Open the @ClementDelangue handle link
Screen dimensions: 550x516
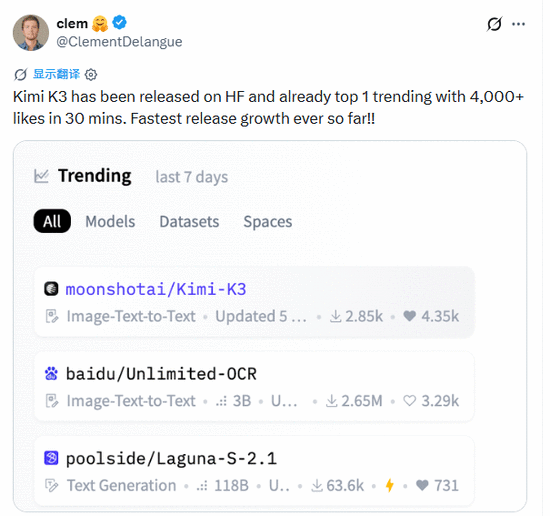coord(119,42)
